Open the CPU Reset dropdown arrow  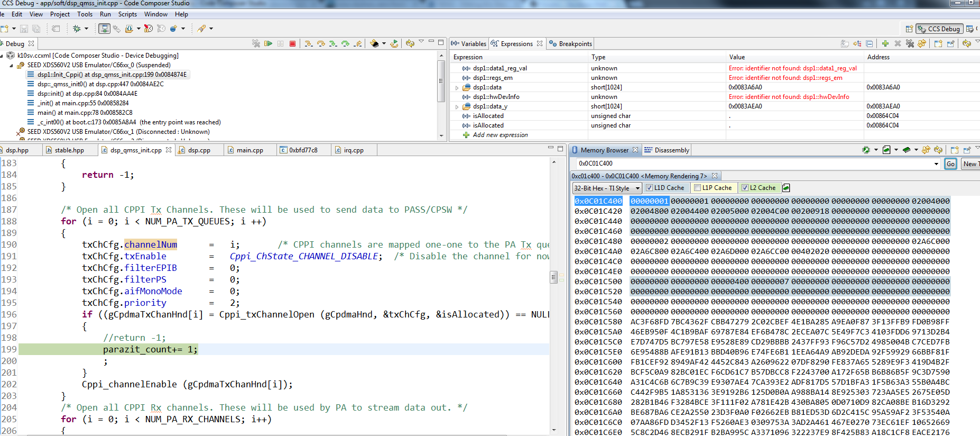coord(384,43)
